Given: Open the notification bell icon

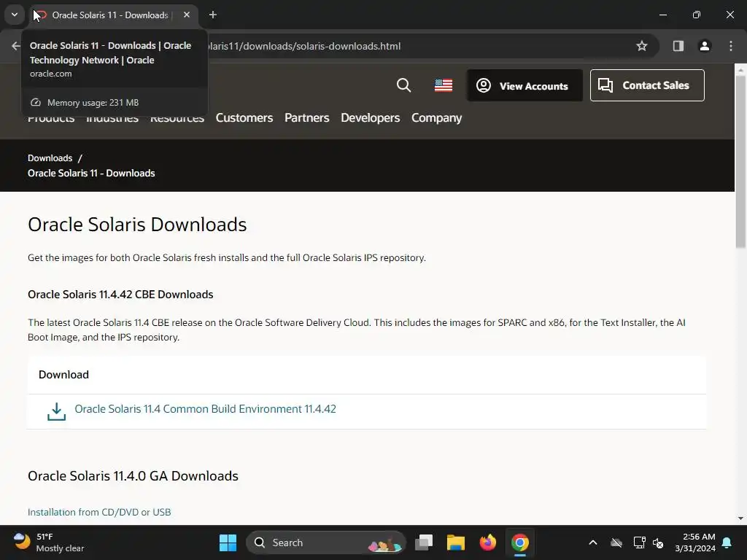Looking at the screenshot, I should coord(727,542).
